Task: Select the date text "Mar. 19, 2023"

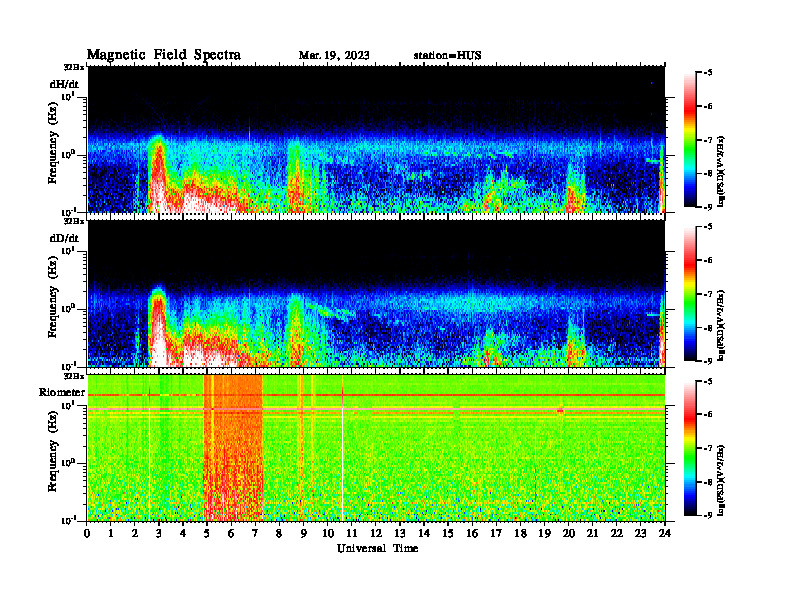Action: pyautogui.click(x=334, y=55)
